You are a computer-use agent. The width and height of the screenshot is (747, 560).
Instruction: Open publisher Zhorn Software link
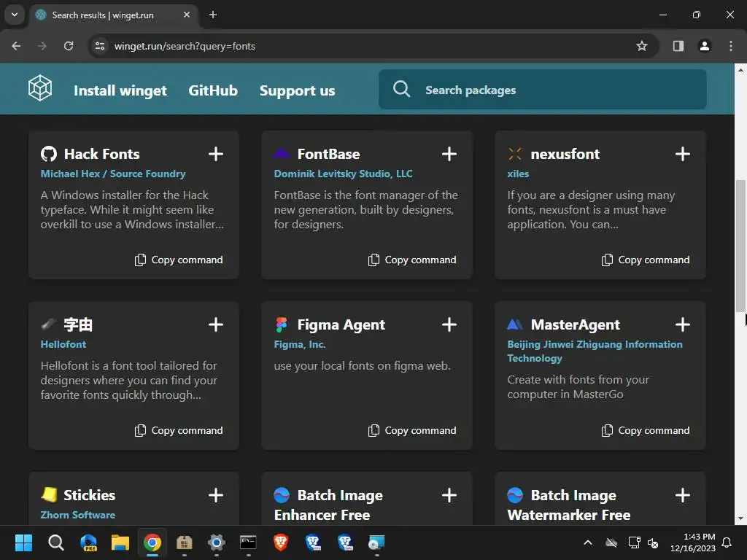point(77,515)
